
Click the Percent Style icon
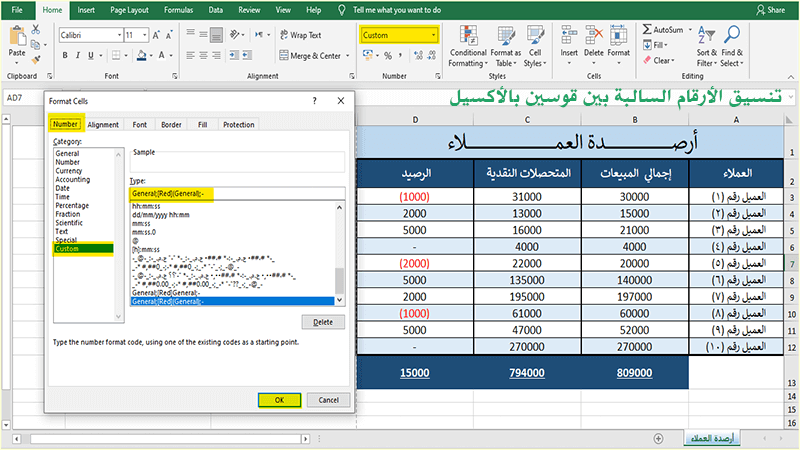point(388,55)
